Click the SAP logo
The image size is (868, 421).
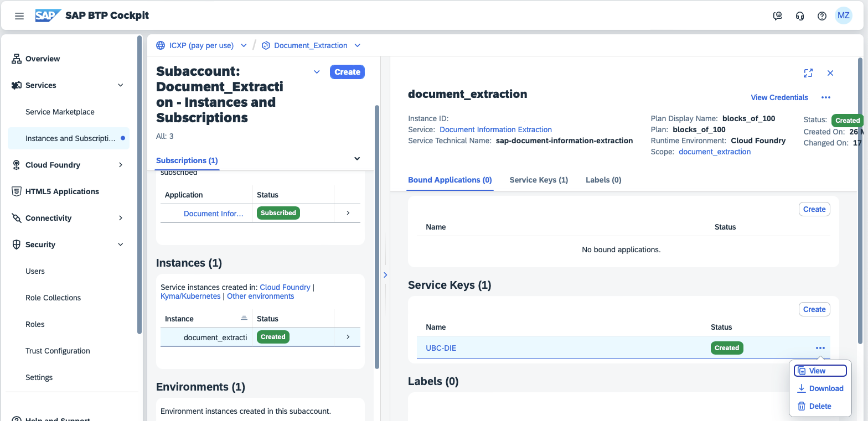pyautogui.click(x=48, y=15)
